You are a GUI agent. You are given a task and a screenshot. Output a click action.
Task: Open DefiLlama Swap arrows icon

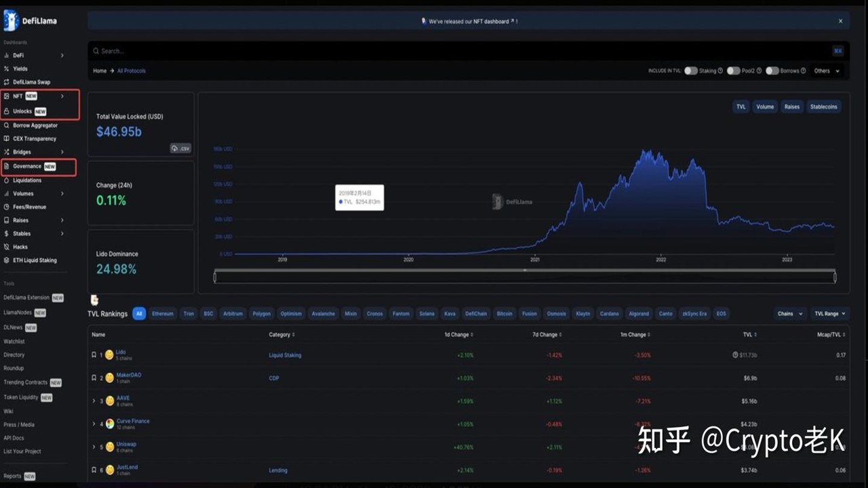(6, 82)
